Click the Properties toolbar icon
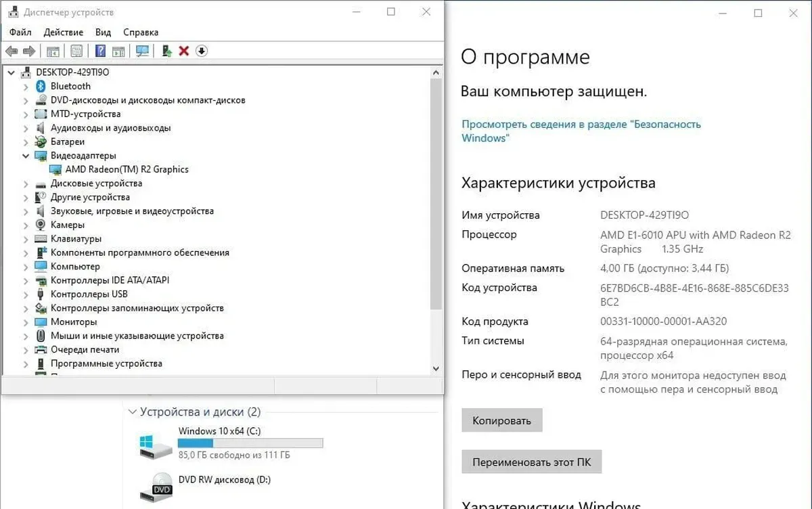This screenshot has height=509, width=812. pyautogui.click(x=76, y=51)
